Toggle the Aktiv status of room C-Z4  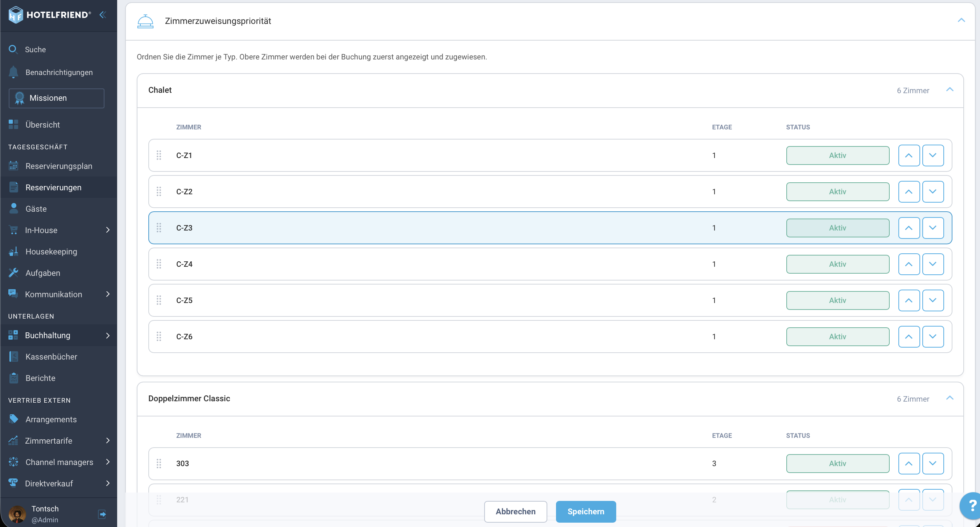tap(838, 264)
